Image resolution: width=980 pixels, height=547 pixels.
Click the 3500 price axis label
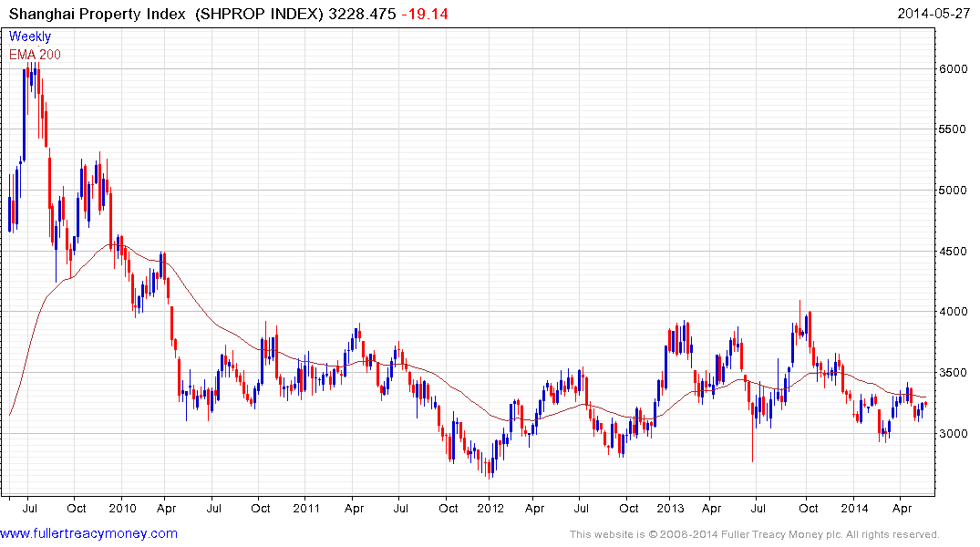pos(954,373)
